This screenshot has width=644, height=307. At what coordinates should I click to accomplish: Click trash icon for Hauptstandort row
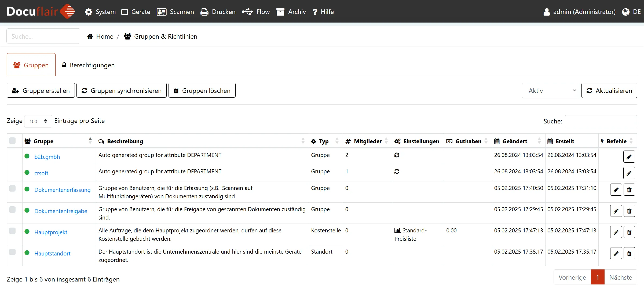click(x=629, y=254)
